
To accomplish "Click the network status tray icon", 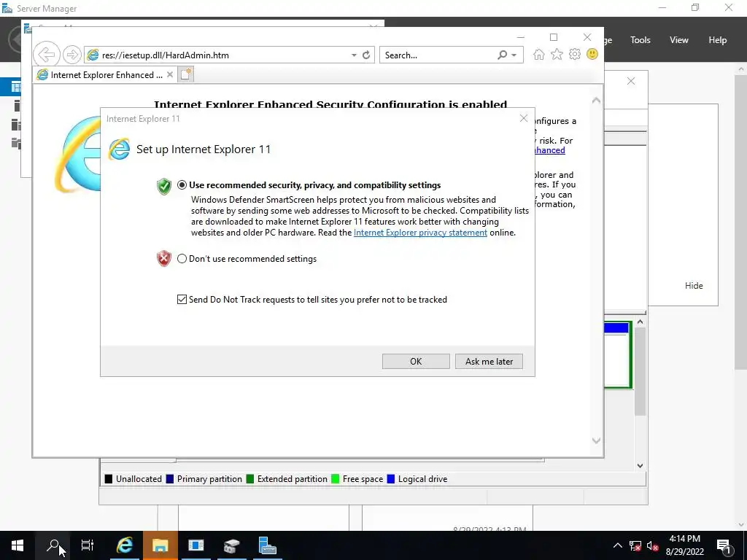I will click(635, 545).
